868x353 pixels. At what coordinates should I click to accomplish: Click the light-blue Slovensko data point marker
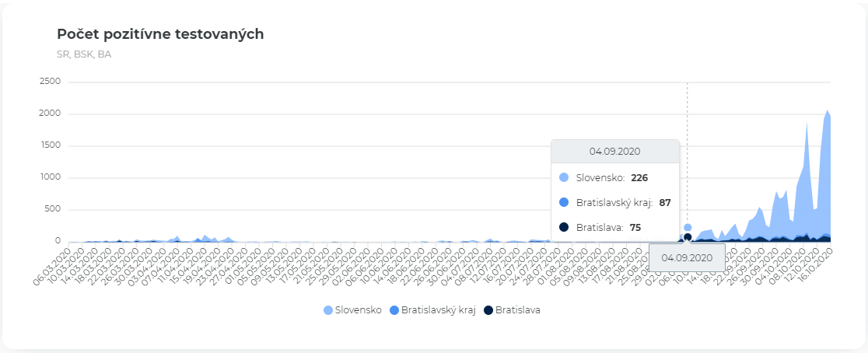tap(688, 228)
